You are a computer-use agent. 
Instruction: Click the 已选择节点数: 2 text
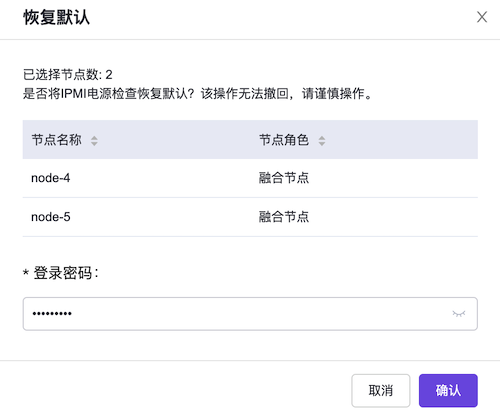tap(68, 75)
